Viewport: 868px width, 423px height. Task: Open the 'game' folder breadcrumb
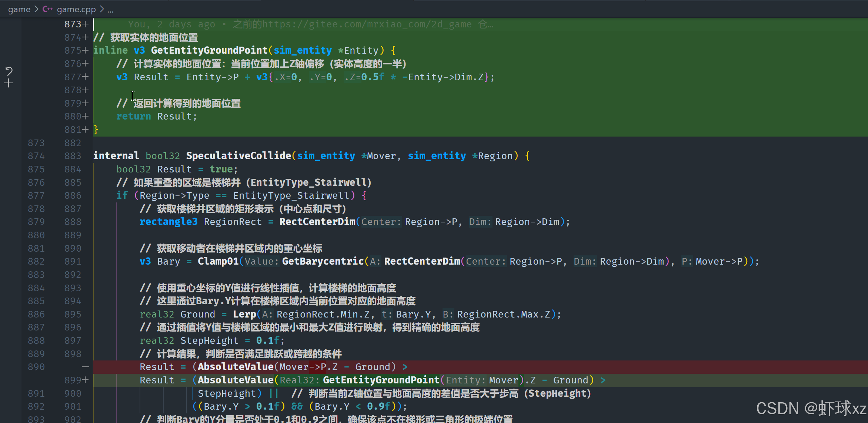(x=19, y=9)
